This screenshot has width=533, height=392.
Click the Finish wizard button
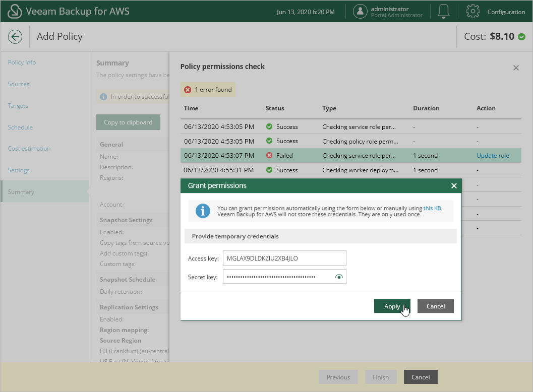(x=381, y=377)
